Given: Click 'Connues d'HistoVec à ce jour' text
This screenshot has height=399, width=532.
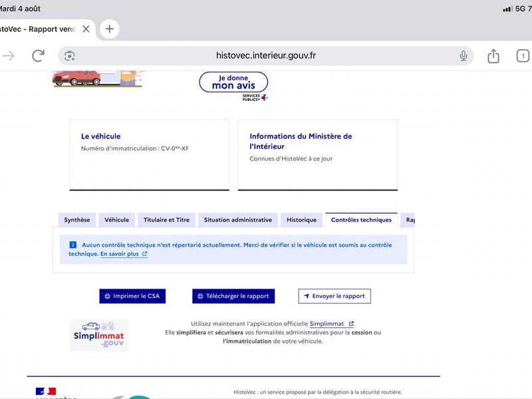Looking at the screenshot, I should (x=291, y=158).
